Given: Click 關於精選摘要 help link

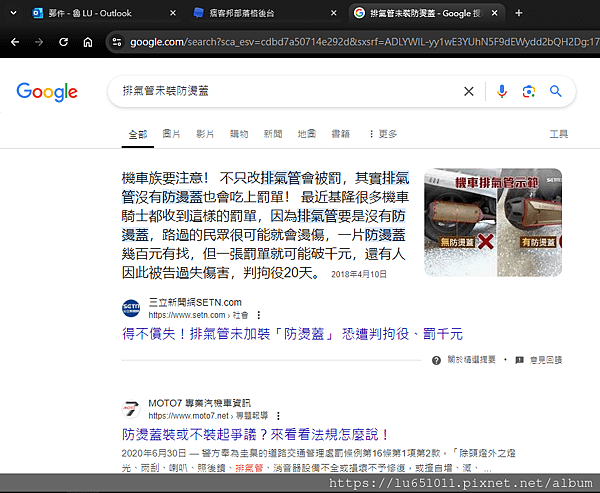Looking at the screenshot, I should tap(464, 360).
